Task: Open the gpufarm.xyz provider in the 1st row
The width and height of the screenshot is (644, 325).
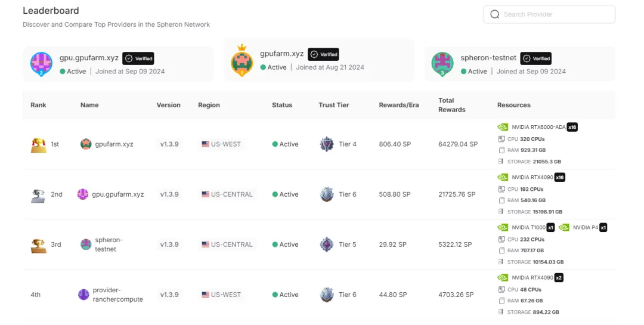Action: click(x=114, y=144)
